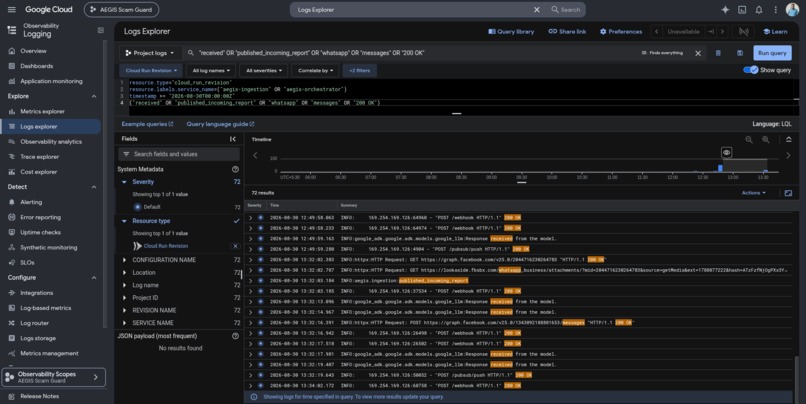This screenshot has width=806, height=404.
Task: Collapse the Explore section
Action: [94, 96]
